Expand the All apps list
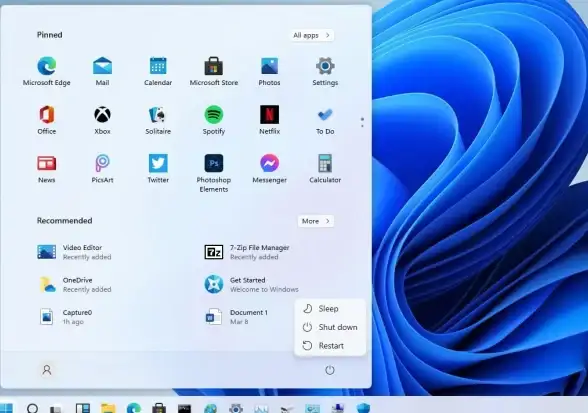 (312, 35)
